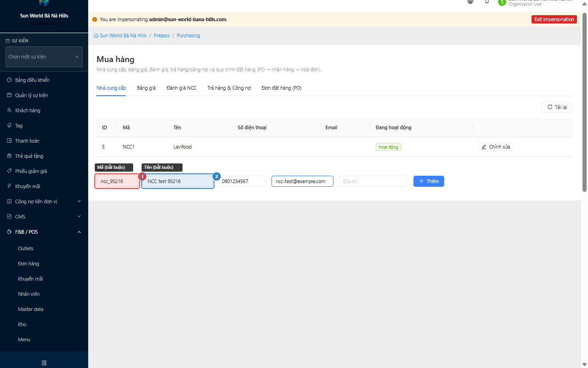The height and width of the screenshot is (368, 588).
Task: Go to Nhân viên in the sidebar
Action: [29, 294]
